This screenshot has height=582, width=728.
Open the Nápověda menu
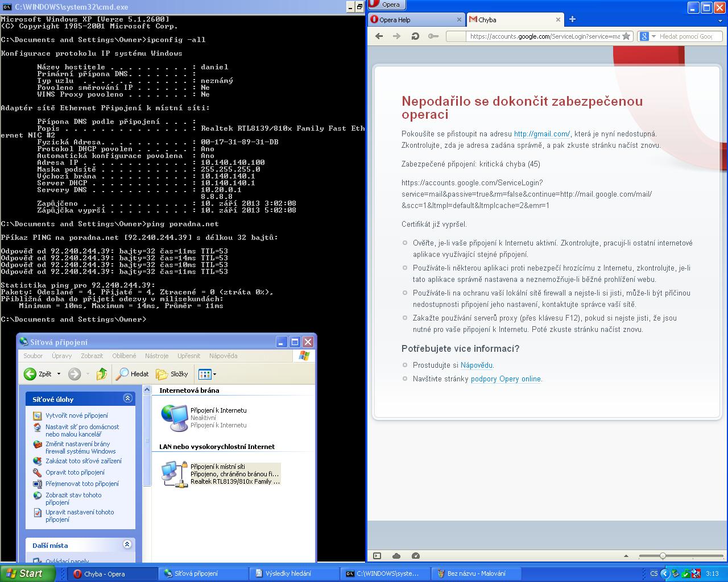pos(224,356)
